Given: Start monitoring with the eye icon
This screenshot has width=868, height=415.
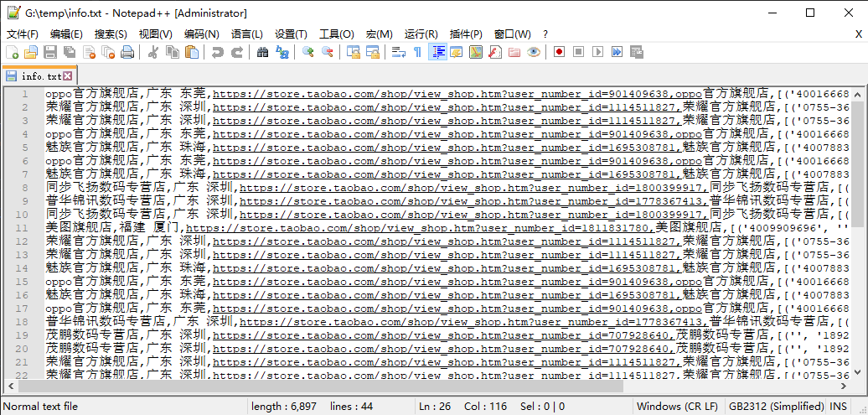Looking at the screenshot, I should click(x=533, y=52).
